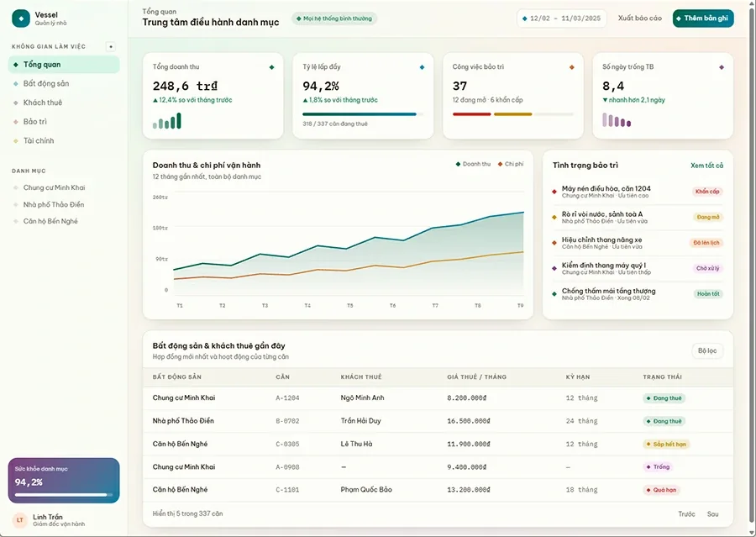756x537 pixels.
Task: Click the Đang mở status tag
Action: (708, 217)
